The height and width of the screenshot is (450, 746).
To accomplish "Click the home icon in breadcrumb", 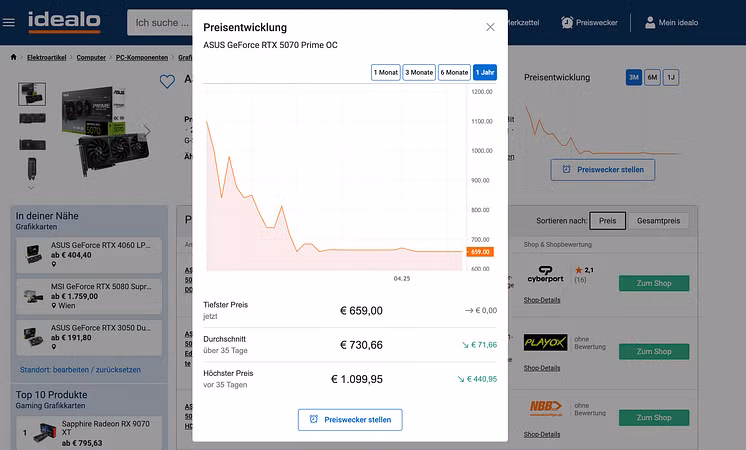I will click(x=13, y=57).
